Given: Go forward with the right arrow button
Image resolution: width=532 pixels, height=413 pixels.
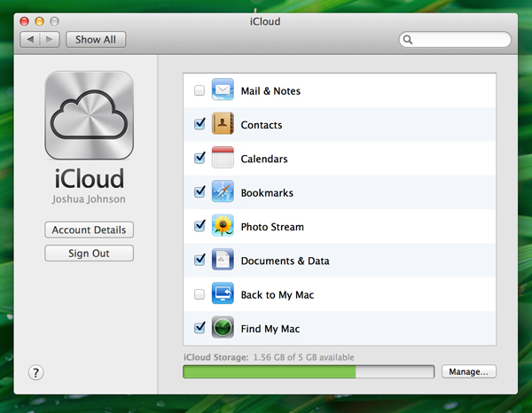Looking at the screenshot, I should click(x=50, y=39).
